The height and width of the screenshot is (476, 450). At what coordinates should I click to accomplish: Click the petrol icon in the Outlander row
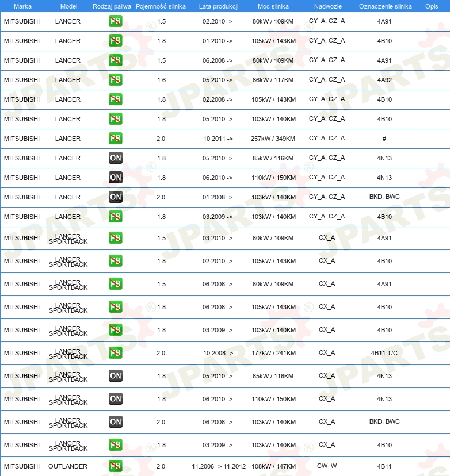pyautogui.click(x=116, y=466)
